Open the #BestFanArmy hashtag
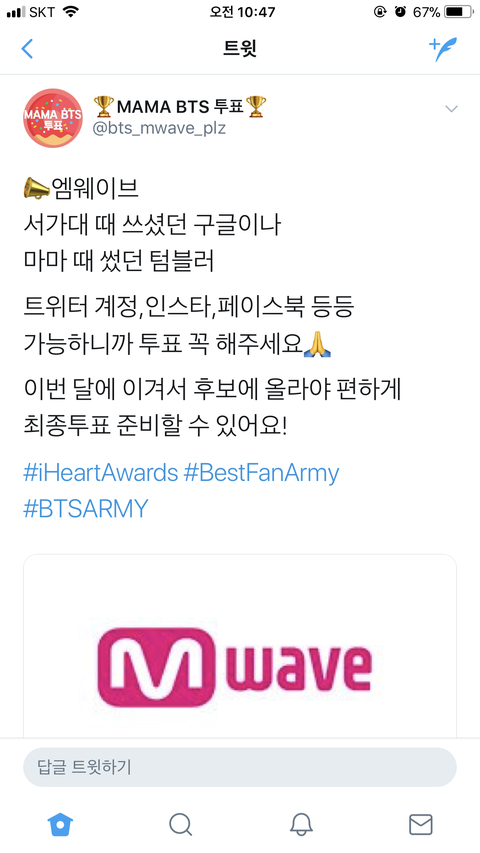480x853 pixels. [261, 473]
